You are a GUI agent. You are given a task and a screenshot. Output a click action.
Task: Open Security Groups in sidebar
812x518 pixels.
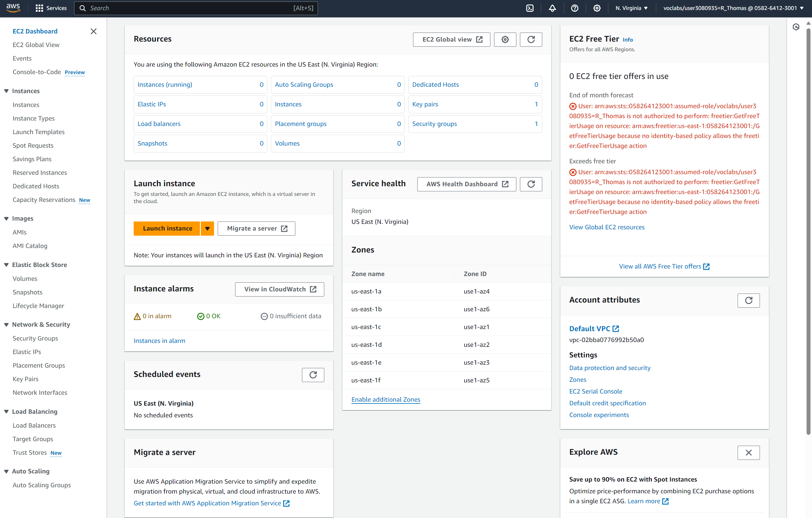[x=36, y=338]
